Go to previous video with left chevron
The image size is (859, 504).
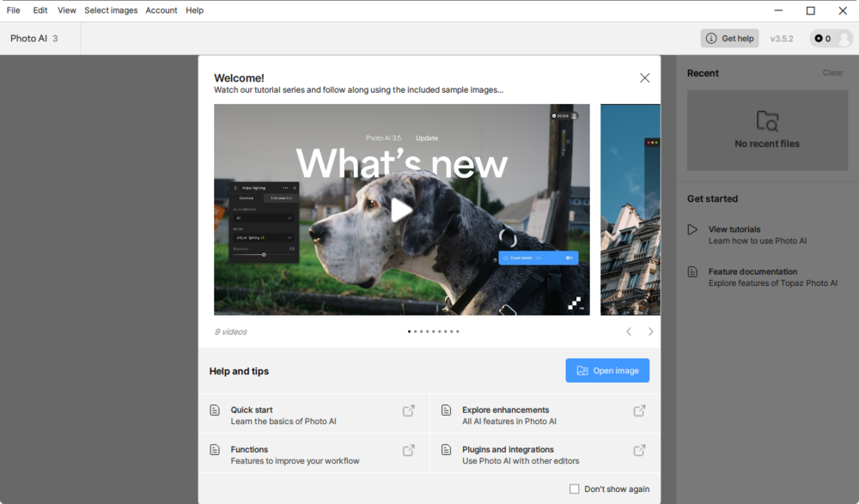[x=629, y=331]
